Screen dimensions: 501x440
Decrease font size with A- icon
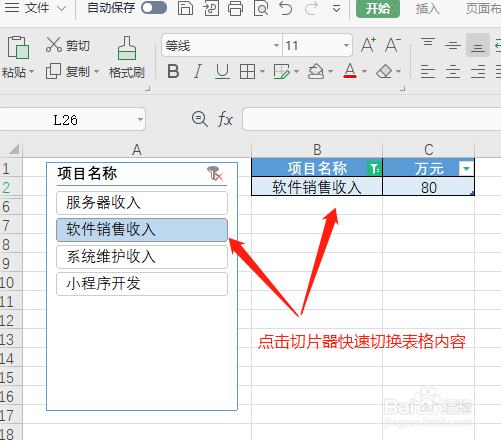pos(393,45)
